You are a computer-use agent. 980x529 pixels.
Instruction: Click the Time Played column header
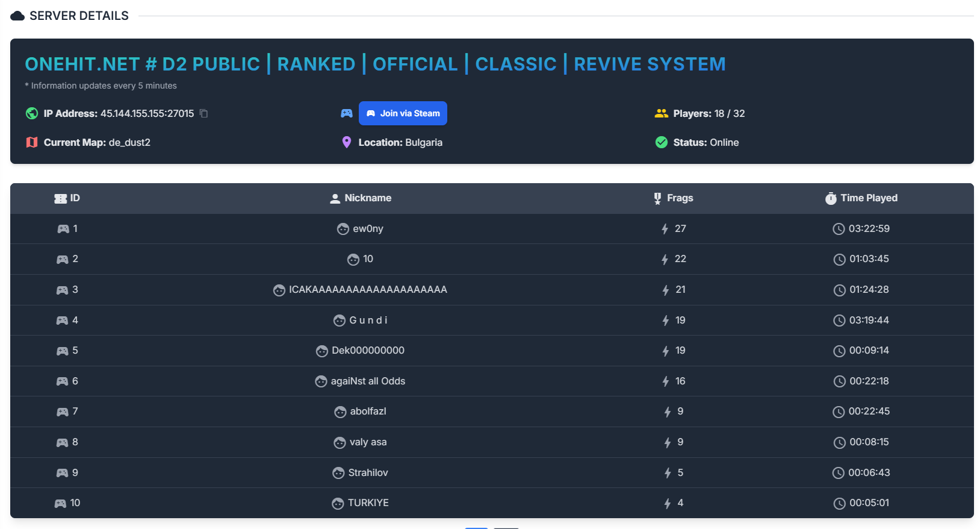tap(868, 198)
